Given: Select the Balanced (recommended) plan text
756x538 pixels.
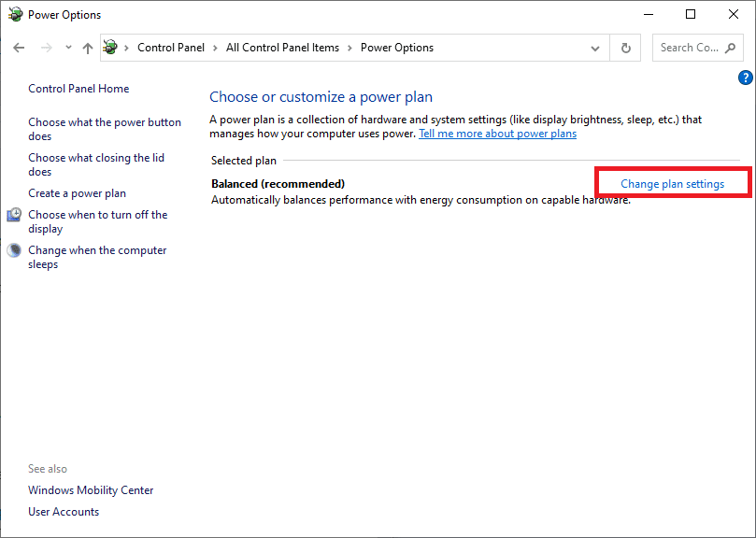Looking at the screenshot, I should (278, 184).
